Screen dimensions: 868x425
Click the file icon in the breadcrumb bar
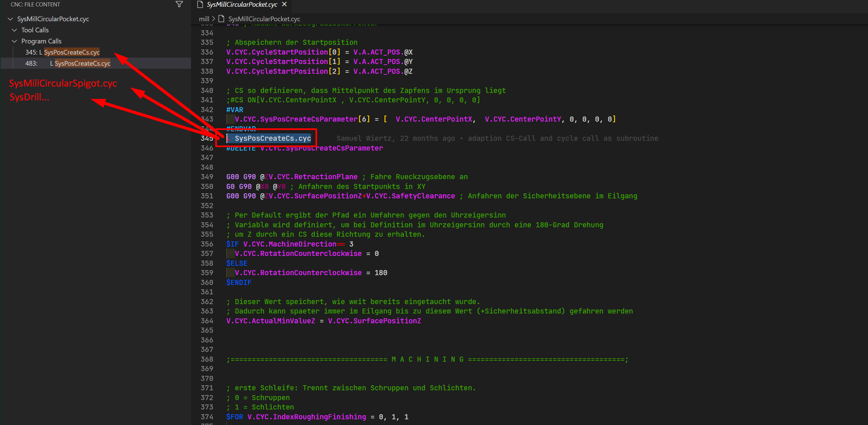pyautogui.click(x=221, y=19)
